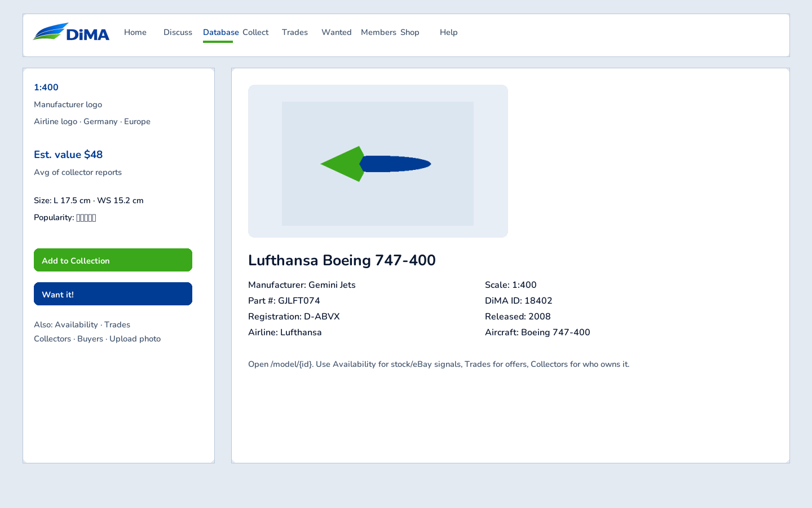Click Released: 2008
812x508 pixels.
coord(518,317)
